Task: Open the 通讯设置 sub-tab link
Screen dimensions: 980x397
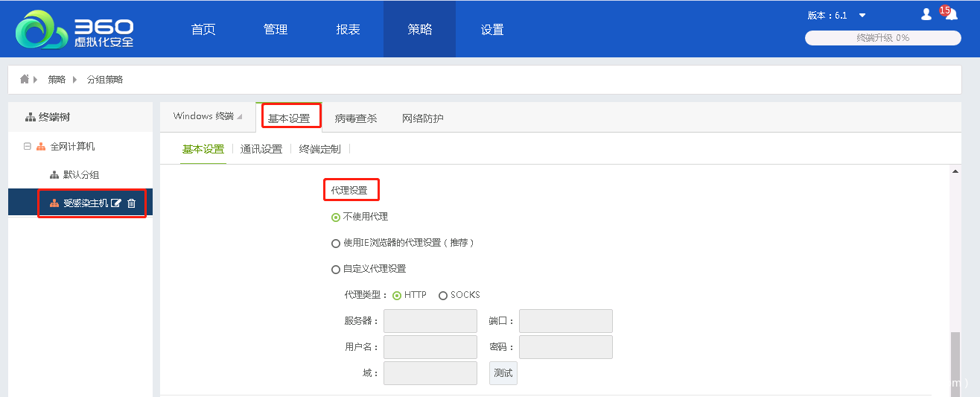Action: [261, 149]
